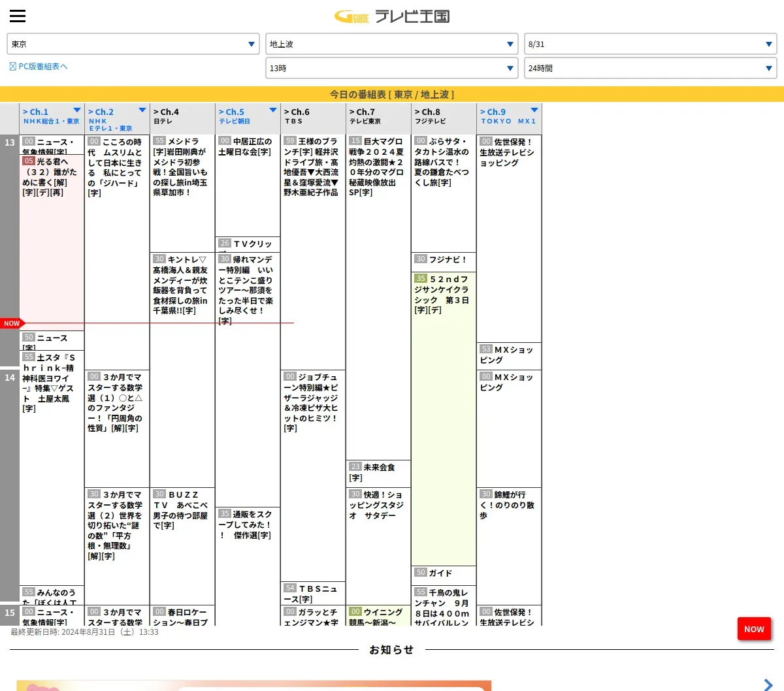Viewport: 784px width, 691px height.
Task: Open ＢＵＺＺ ＴＶ あべこべ男子 program
Action: tap(182, 546)
